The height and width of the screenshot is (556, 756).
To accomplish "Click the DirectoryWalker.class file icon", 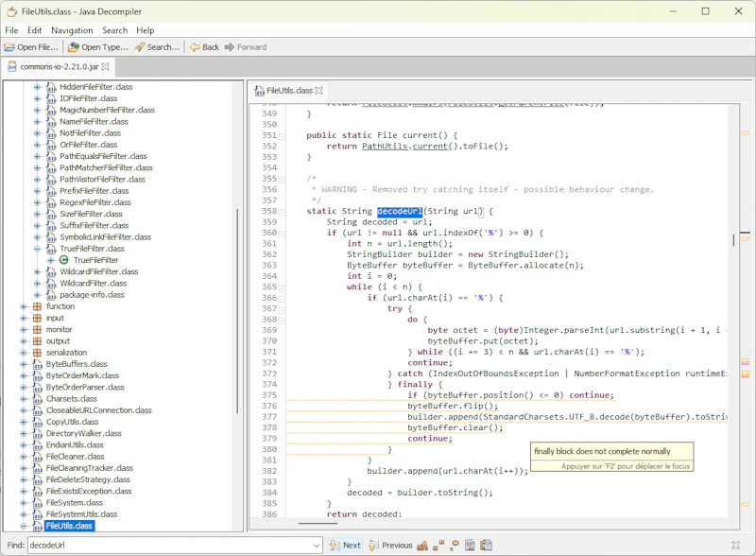I will tap(37, 433).
